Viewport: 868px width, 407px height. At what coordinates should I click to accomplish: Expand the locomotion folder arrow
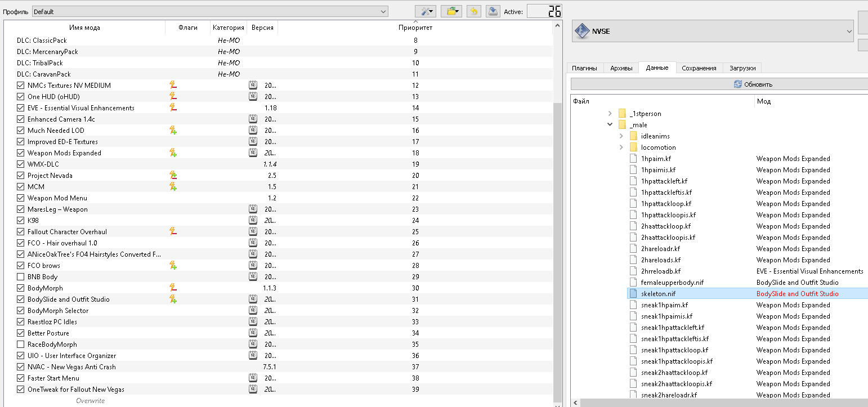(x=621, y=147)
